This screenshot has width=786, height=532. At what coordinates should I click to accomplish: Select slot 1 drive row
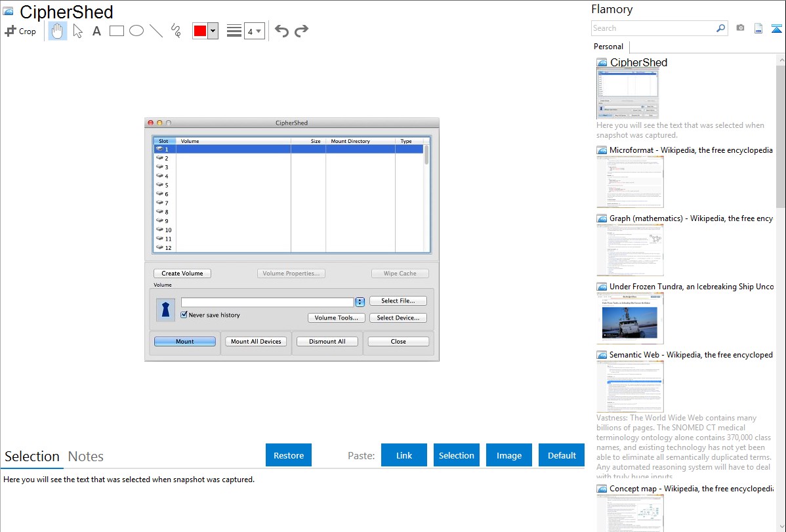[x=289, y=149]
